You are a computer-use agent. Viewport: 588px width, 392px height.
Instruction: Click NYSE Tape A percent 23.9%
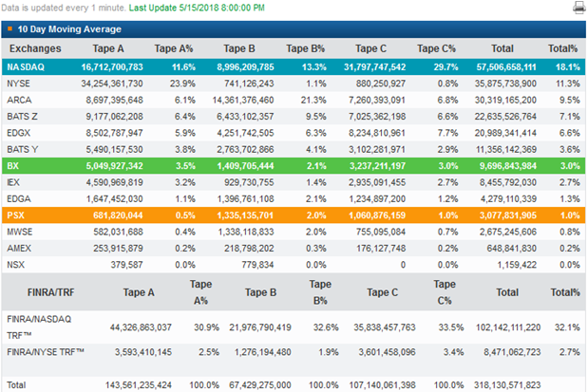[x=182, y=84]
